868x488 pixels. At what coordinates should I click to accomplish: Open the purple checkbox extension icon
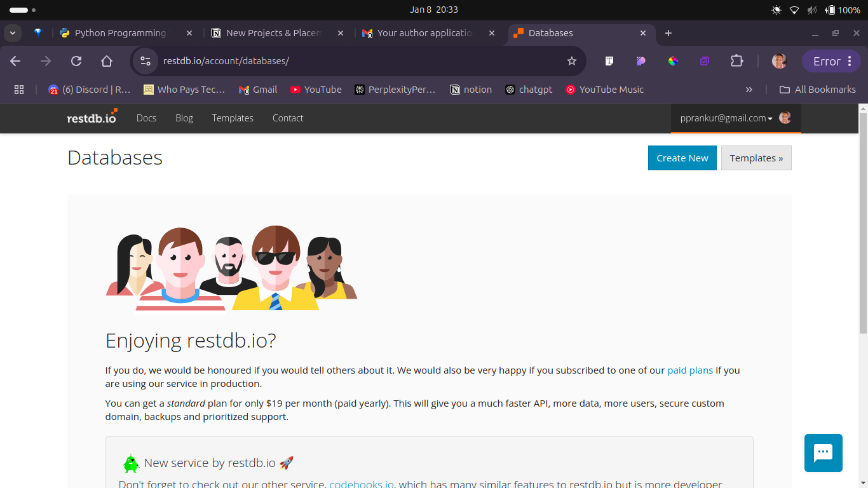point(705,61)
